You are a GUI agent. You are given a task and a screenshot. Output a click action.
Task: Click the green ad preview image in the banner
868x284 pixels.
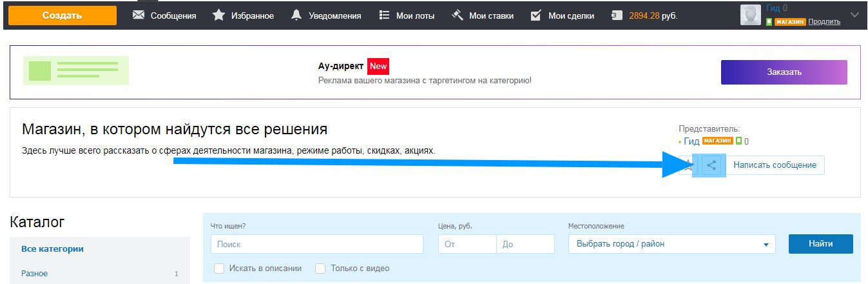tap(75, 70)
